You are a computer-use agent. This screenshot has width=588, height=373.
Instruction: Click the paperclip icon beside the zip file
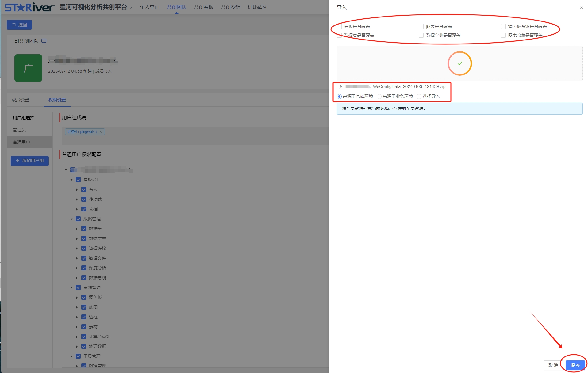(340, 87)
